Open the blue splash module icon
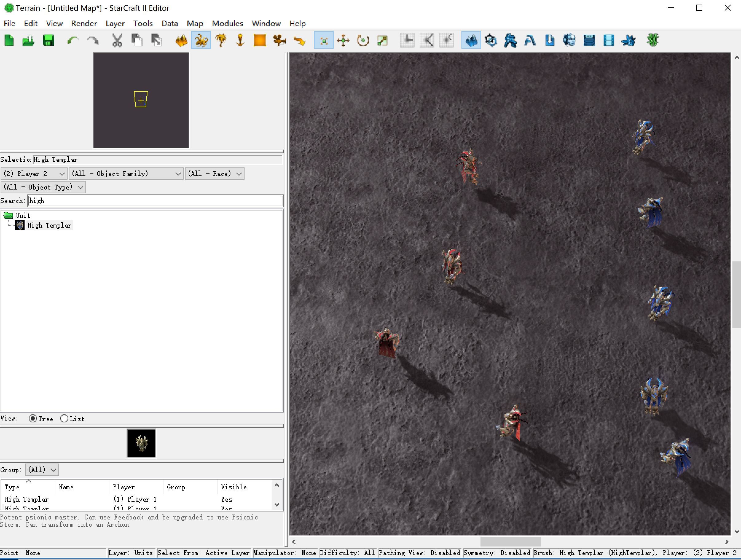The width and height of the screenshot is (741, 560). point(628,41)
